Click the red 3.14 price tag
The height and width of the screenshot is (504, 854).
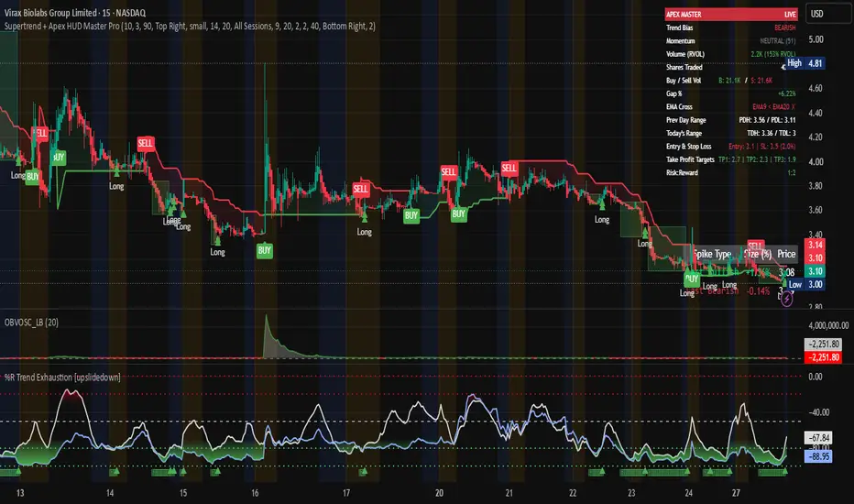pos(815,245)
